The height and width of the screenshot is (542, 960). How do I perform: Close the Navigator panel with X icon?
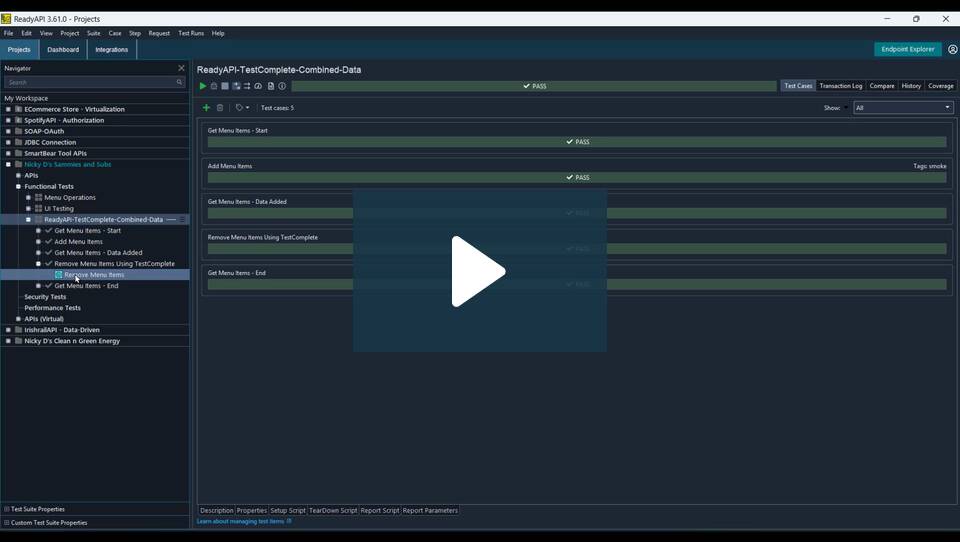point(181,68)
